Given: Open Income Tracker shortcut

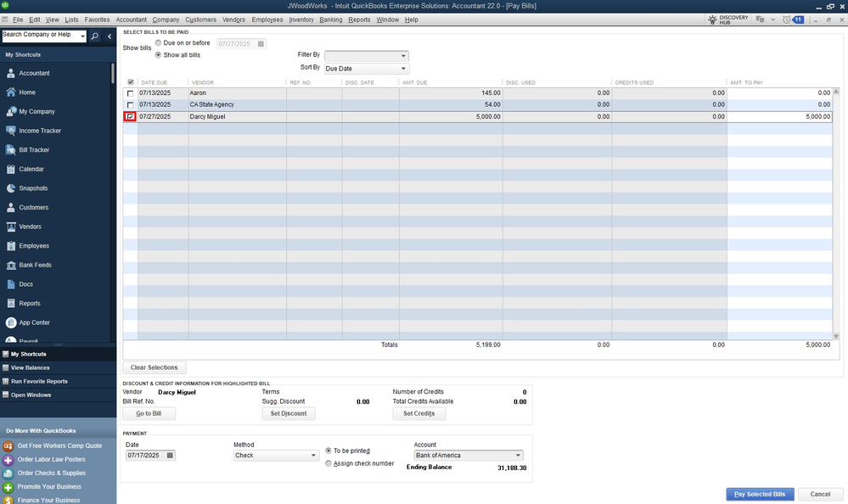Looking at the screenshot, I should click(40, 131).
